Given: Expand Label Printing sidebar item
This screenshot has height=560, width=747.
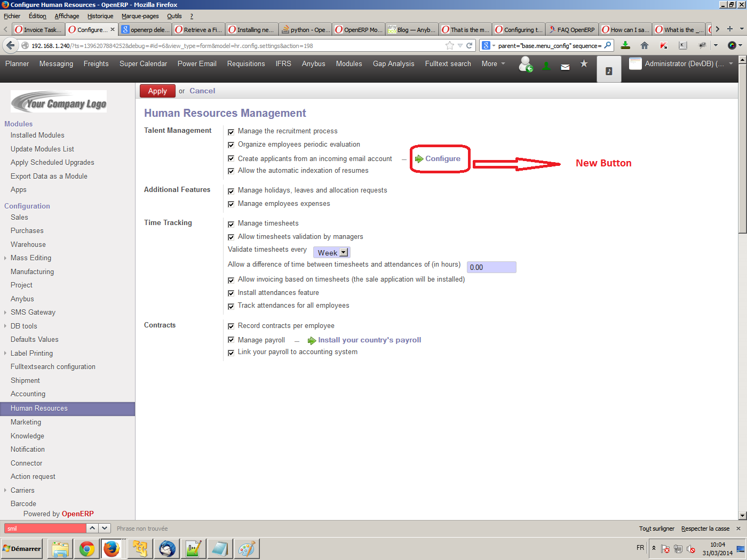Looking at the screenshot, I should coord(5,354).
